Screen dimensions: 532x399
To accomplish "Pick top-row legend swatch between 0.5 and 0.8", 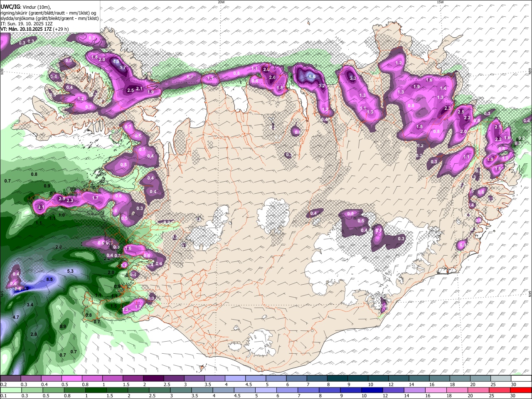I will [71, 378].
